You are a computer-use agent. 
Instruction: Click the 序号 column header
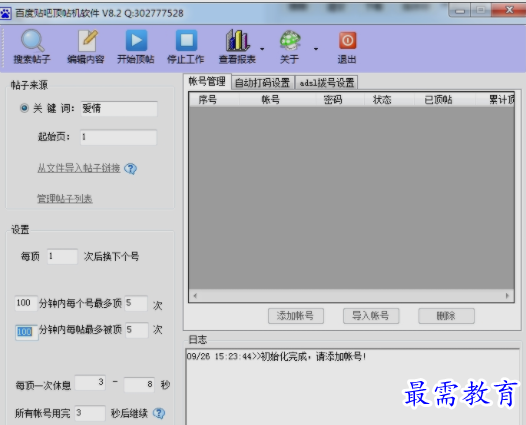pos(214,100)
